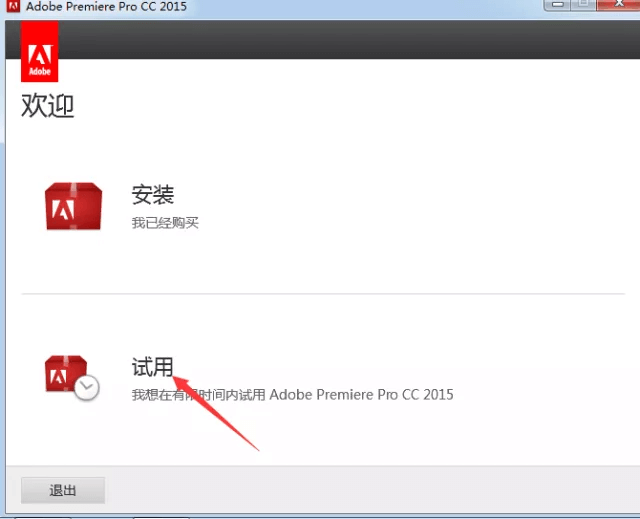Click the Adobe Premiere Pro CC 2015 window title

[106, 7]
